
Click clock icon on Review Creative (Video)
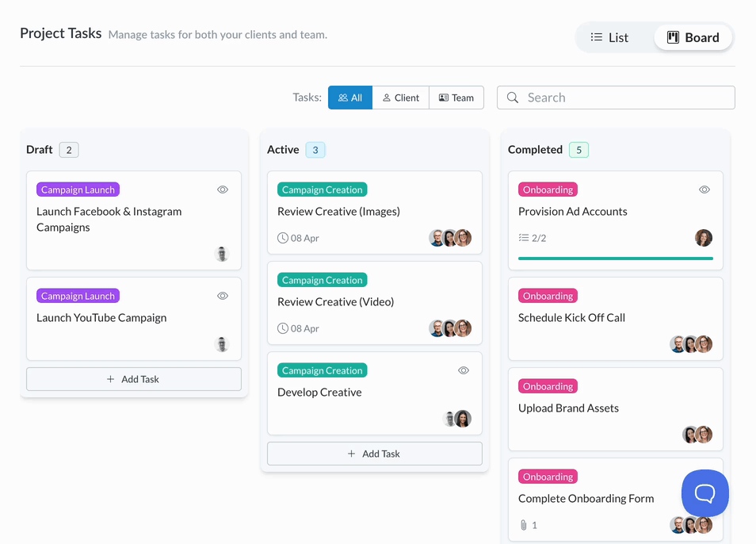pyautogui.click(x=283, y=328)
